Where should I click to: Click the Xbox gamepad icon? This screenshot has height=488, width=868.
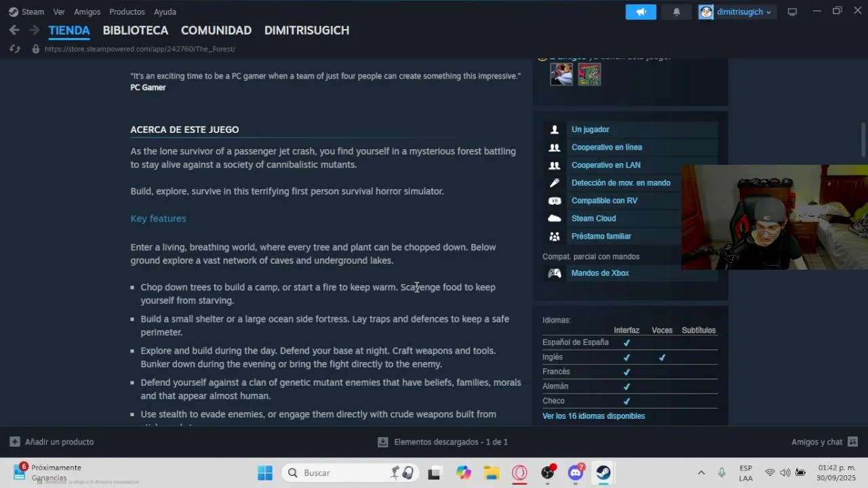[555, 273]
